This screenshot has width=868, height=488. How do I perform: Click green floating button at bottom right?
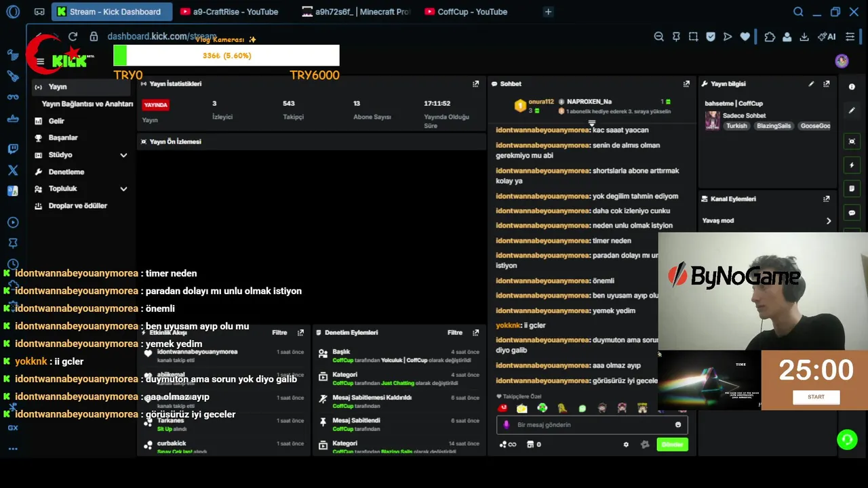coord(847,440)
